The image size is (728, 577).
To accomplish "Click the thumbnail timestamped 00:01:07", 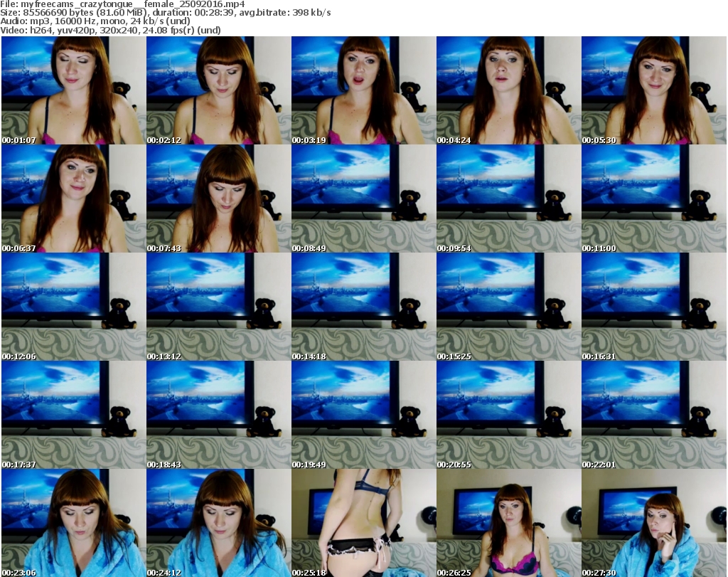I will [73, 90].
